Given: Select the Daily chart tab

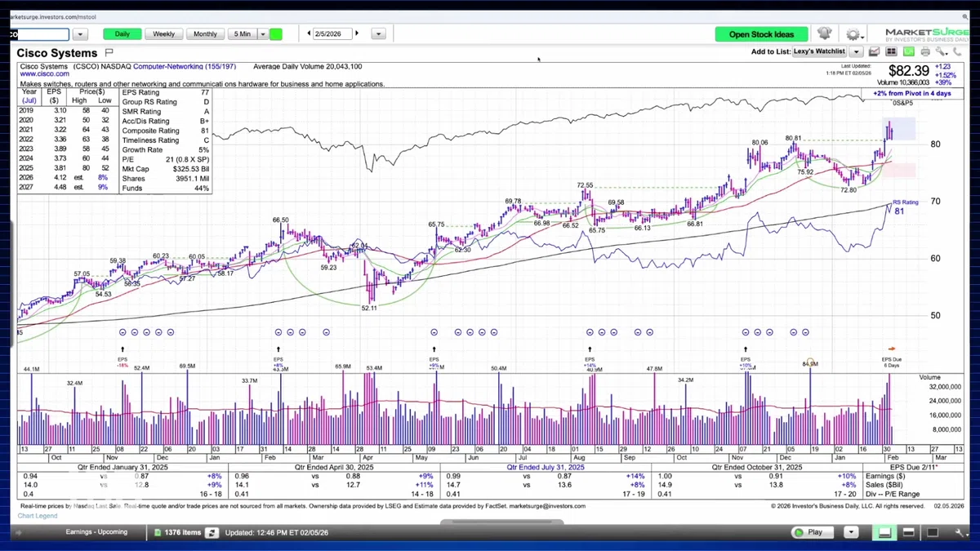Looking at the screenshot, I should [x=122, y=33].
